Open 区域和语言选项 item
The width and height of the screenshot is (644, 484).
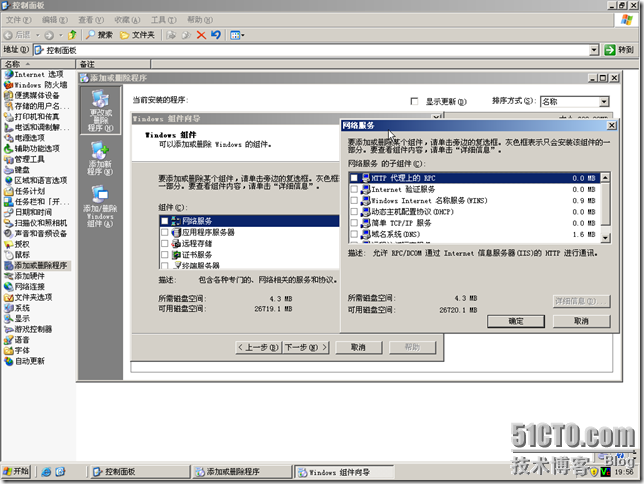(x=36, y=180)
